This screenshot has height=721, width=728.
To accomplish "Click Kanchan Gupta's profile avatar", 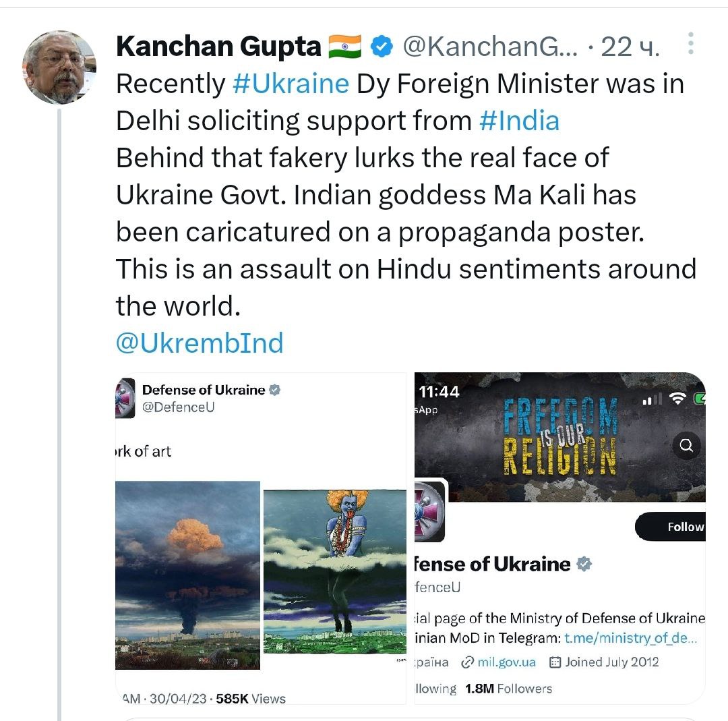I will 59,67.
